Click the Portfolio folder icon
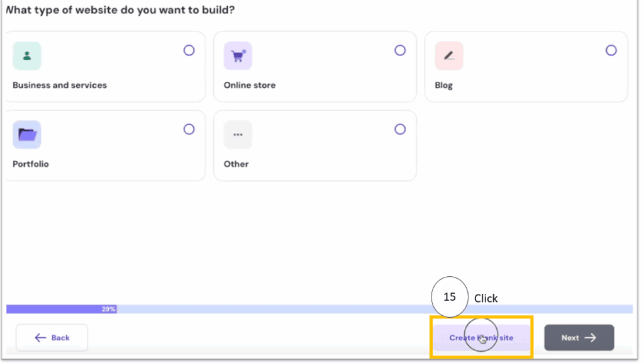The height and width of the screenshot is (363, 644). point(27,134)
